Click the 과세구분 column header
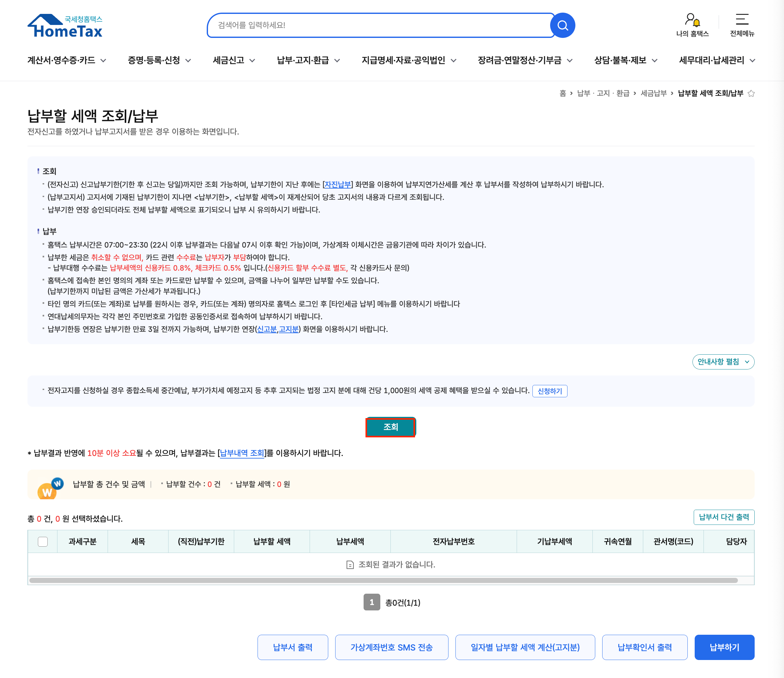The width and height of the screenshot is (784, 678). coord(82,542)
